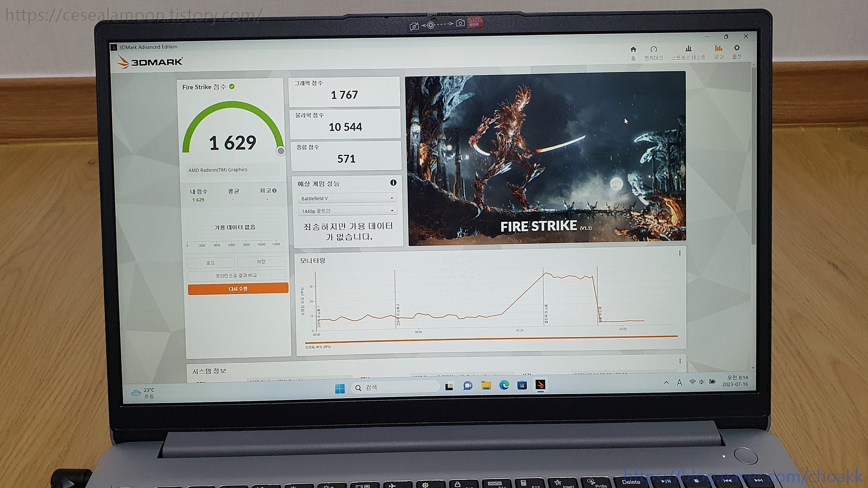Click the AMD Radeon(TM) Graphics label
Image resolution: width=868 pixels, height=488 pixels.
click(x=218, y=170)
